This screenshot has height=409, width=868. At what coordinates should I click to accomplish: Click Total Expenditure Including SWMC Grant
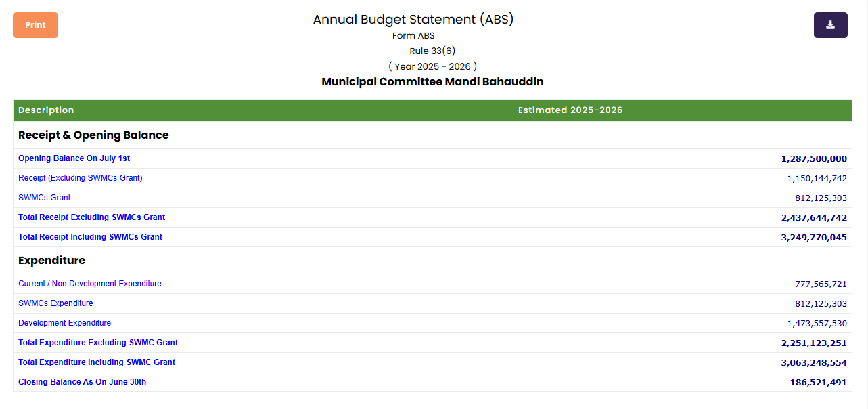click(97, 362)
